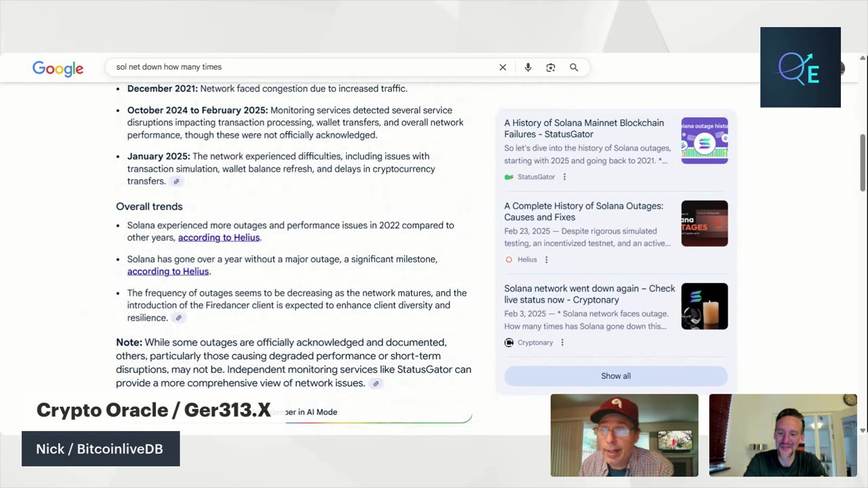Screen dimensions: 868x488
Task: Open 'A Complete History of Solana Outages' result
Action: [x=583, y=211]
